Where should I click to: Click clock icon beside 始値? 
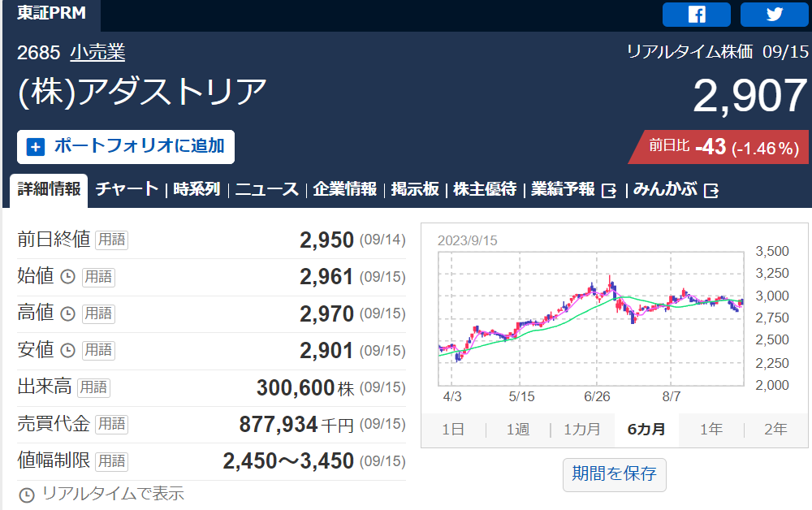point(68,277)
